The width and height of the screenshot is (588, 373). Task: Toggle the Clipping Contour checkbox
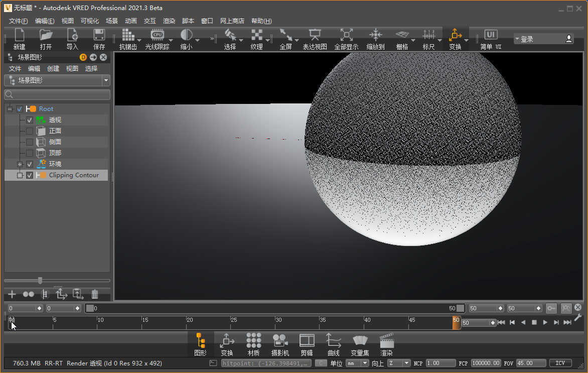click(x=30, y=175)
